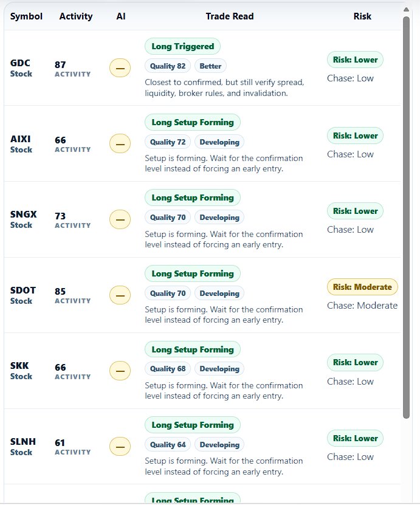Click the AI neutral icon for SLNH
Screen dimensions: 420x505
120,447
